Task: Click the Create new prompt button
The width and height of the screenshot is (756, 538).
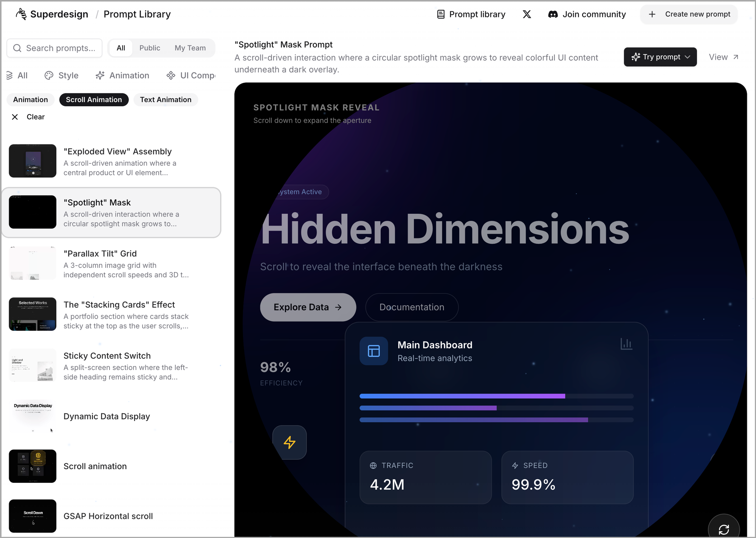Action: point(689,14)
